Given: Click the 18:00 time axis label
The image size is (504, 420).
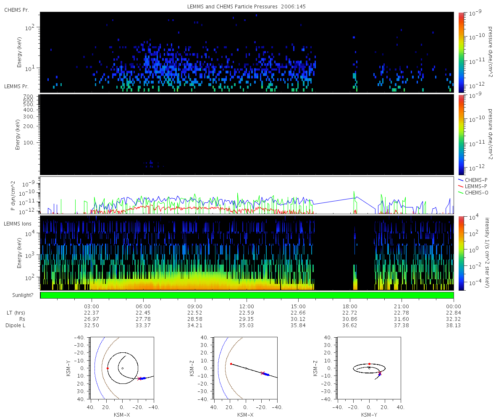Looking at the screenshot, I should tap(350, 306).
